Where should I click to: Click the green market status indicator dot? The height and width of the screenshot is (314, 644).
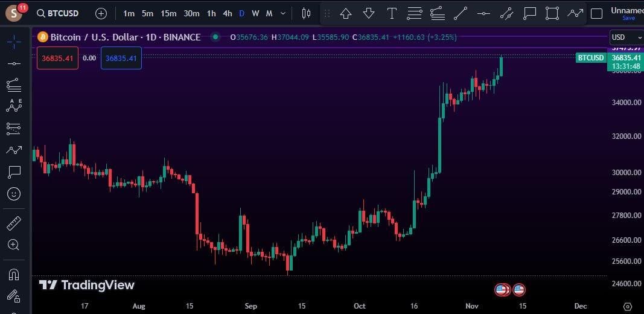pos(215,37)
